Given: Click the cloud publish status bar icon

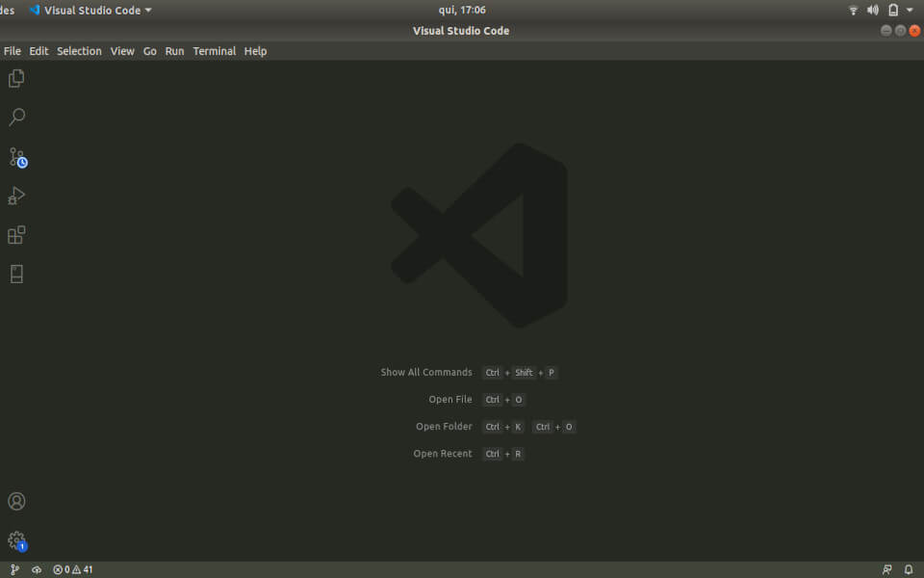Looking at the screenshot, I should click(37, 569).
